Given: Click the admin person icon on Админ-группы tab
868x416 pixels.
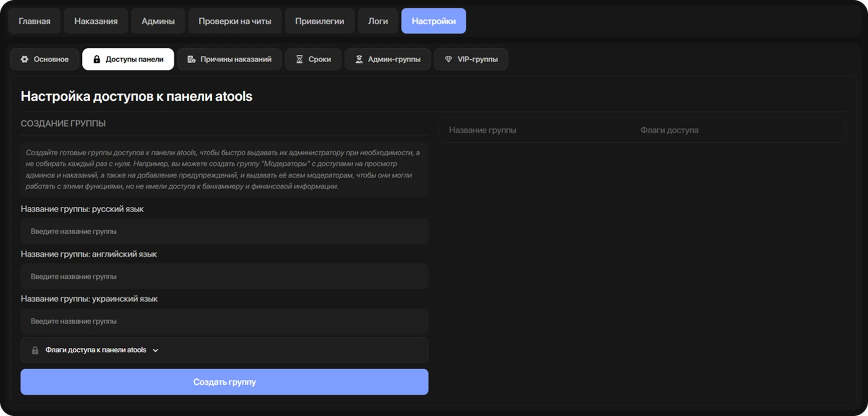Looking at the screenshot, I should tap(359, 59).
